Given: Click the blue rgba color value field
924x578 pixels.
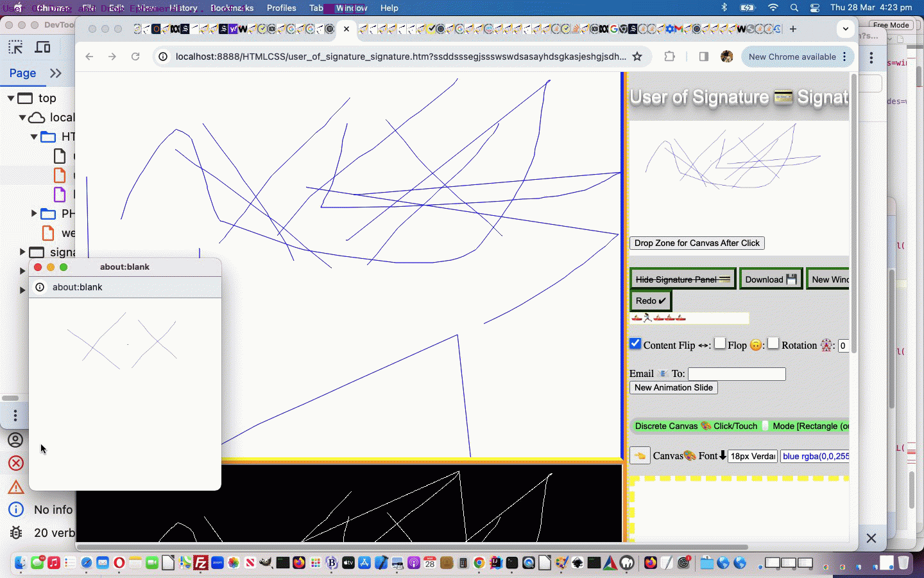Looking at the screenshot, I should click(814, 456).
